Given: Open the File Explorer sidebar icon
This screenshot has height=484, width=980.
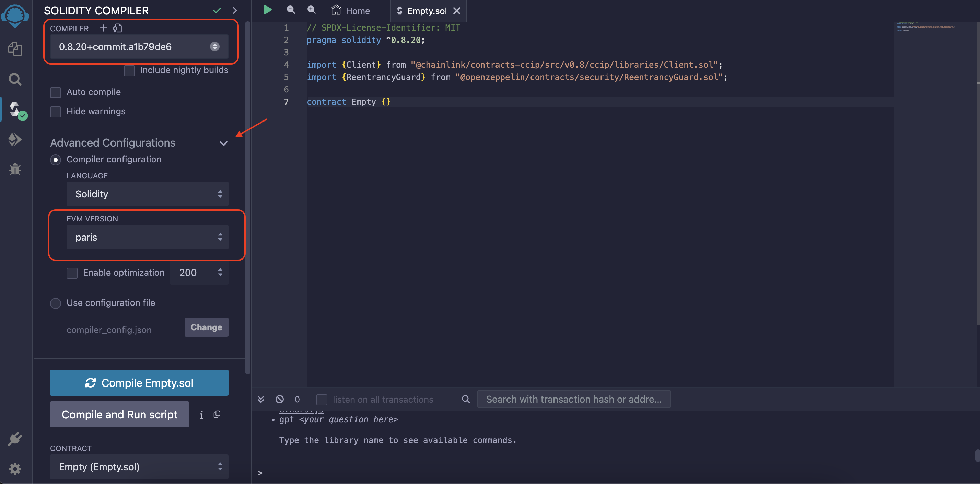Looking at the screenshot, I should pos(15,49).
